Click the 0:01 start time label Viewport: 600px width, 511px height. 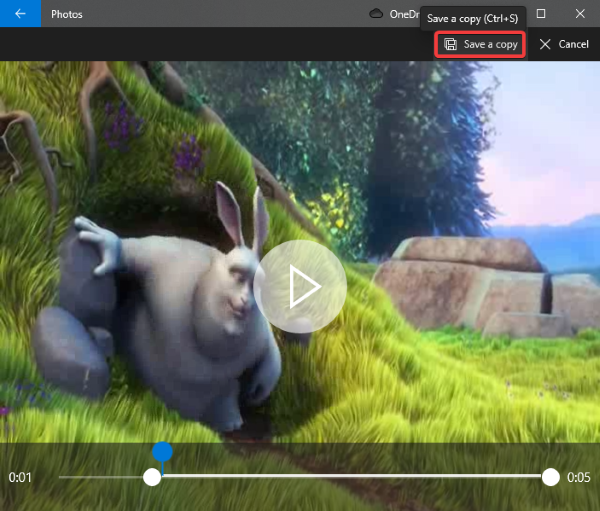(x=20, y=477)
